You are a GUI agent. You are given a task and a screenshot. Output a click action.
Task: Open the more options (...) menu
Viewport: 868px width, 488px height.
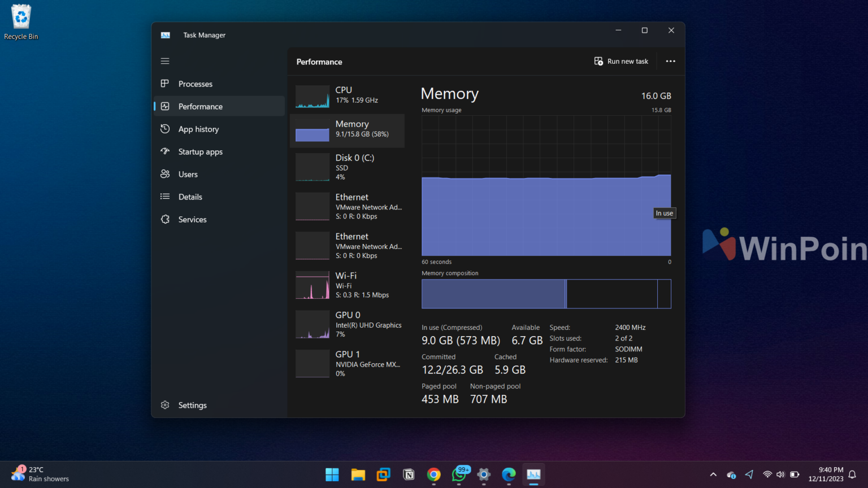pos(670,61)
